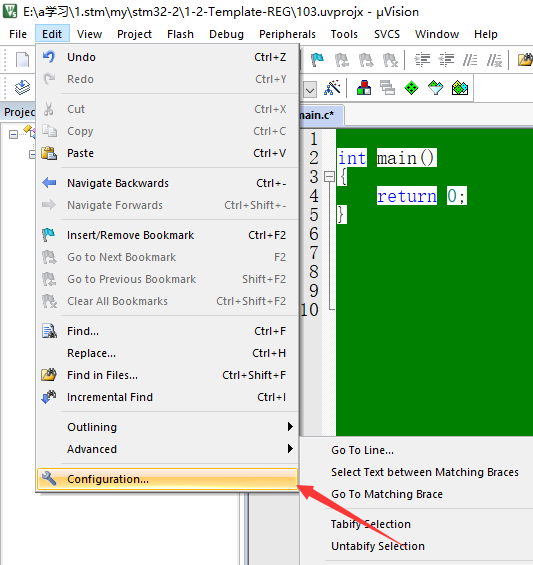This screenshot has width=533, height=565.
Task: Switch to the main.c* editor tab
Action: [x=317, y=115]
